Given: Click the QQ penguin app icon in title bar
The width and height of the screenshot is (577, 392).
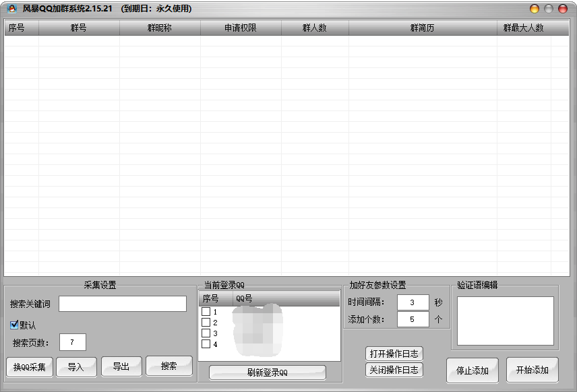Looking at the screenshot, I should [x=11, y=9].
